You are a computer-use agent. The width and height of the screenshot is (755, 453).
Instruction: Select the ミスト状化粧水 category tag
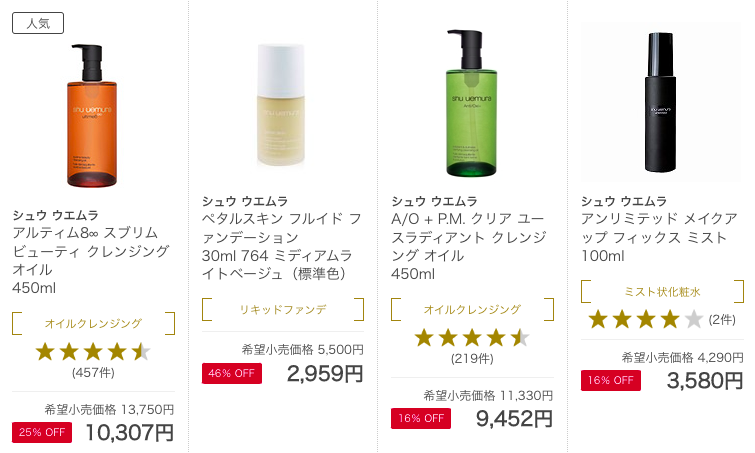tap(662, 291)
